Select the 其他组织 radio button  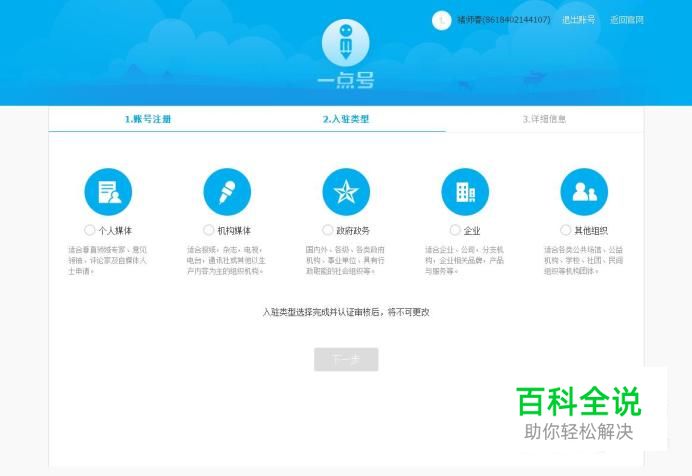click(x=565, y=230)
